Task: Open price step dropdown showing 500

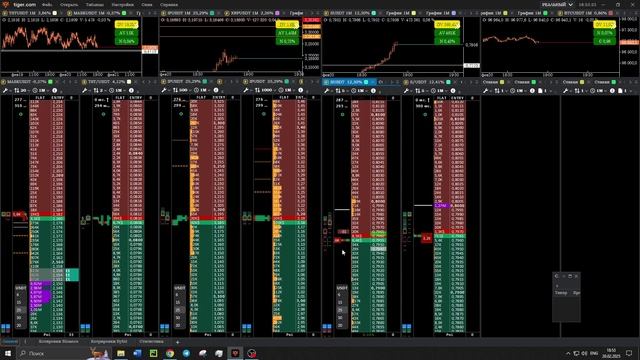Action: (181, 90)
